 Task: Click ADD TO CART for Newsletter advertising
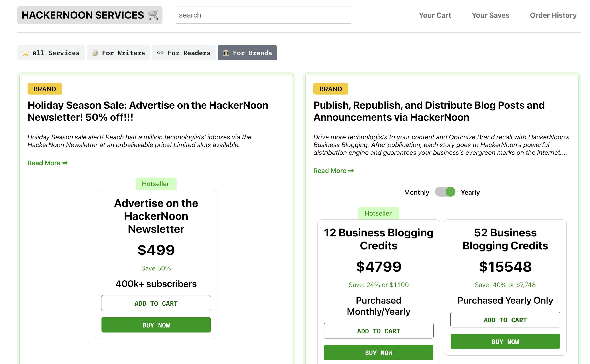click(x=156, y=303)
